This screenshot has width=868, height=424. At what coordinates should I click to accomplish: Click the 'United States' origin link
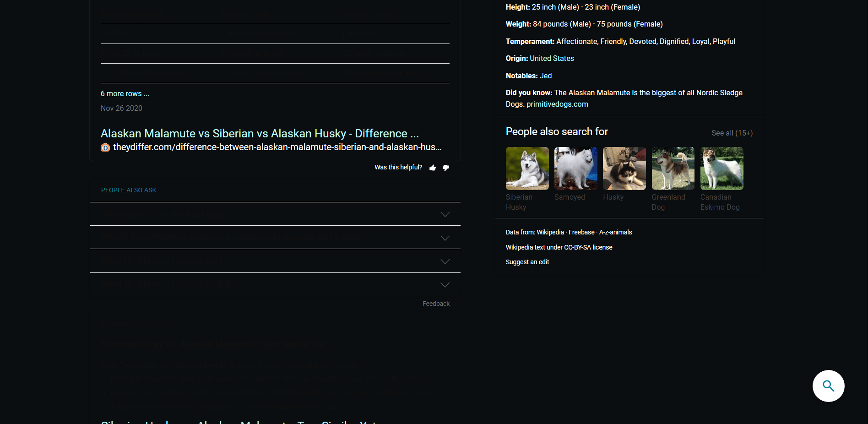[x=551, y=58]
